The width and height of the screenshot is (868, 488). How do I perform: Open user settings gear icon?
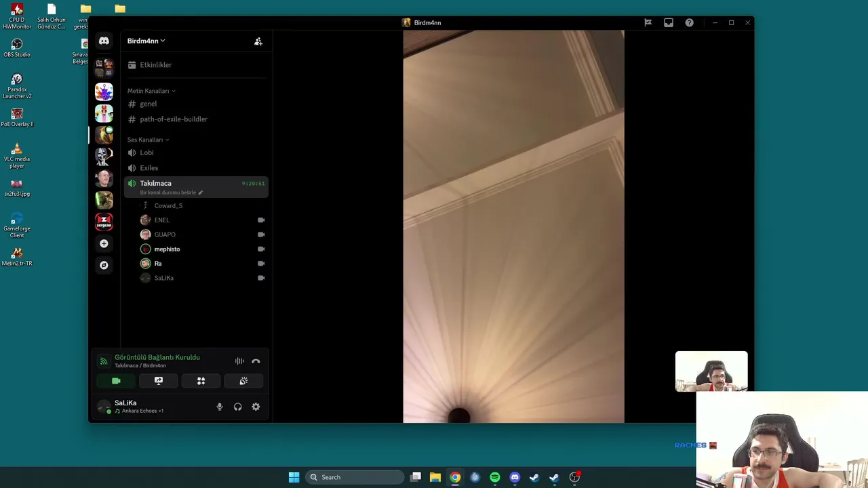[x=256, y=407]
